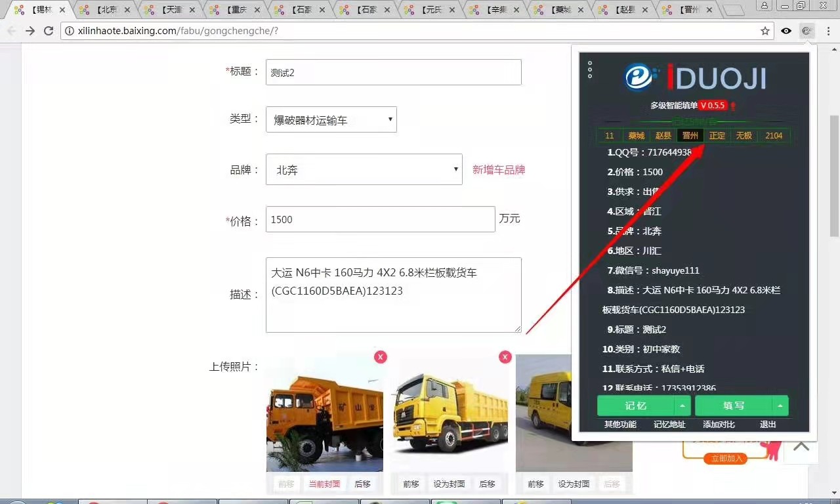Expand the arrow next to 填写 button
The height and width of the screenshot is (504, 840).
click(x=780, y=406)
